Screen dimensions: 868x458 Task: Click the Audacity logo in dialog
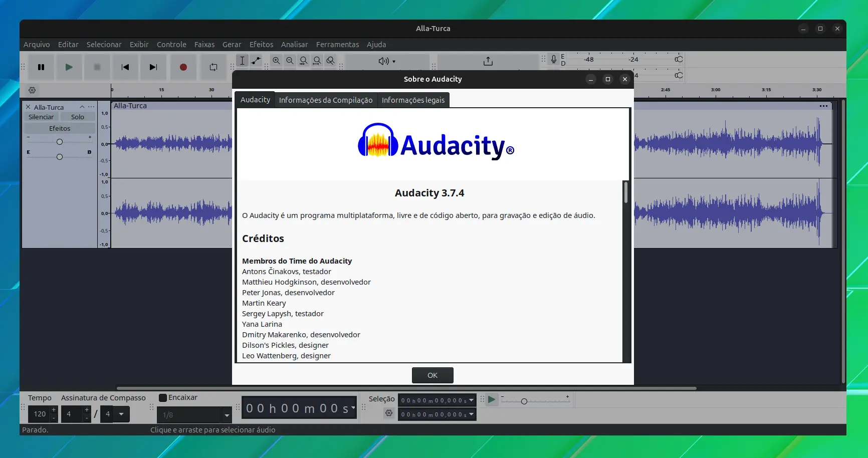(436, 141)
